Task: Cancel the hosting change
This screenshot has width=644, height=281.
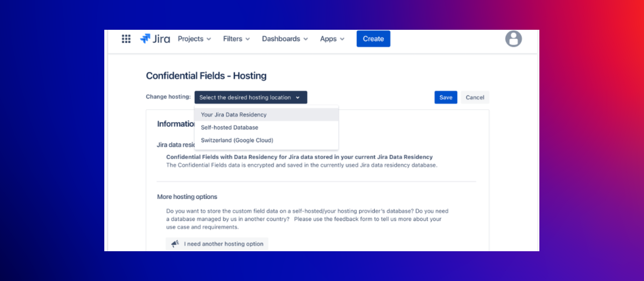Action: click(475, 97)
